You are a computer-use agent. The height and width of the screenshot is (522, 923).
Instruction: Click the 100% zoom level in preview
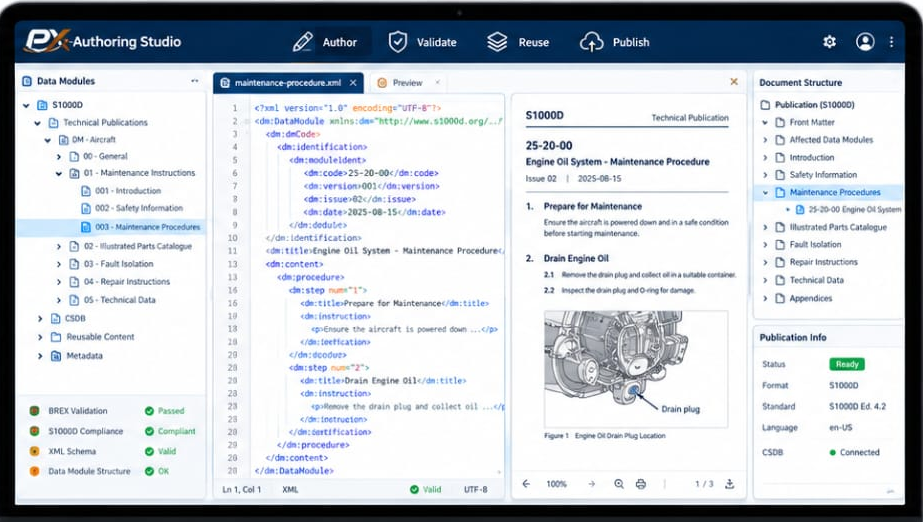(x=556, y=484)
